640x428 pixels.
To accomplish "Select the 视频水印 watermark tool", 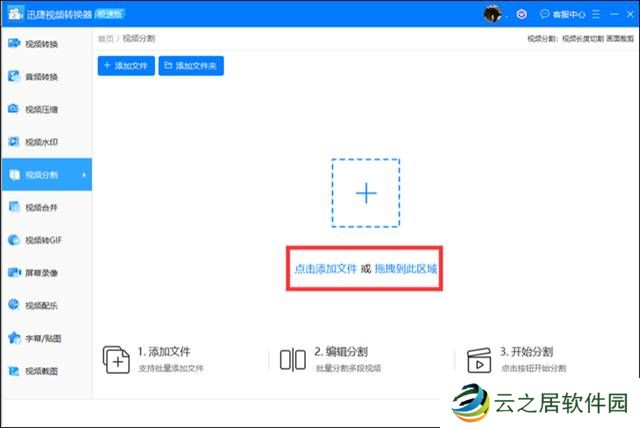I will 40,142.
